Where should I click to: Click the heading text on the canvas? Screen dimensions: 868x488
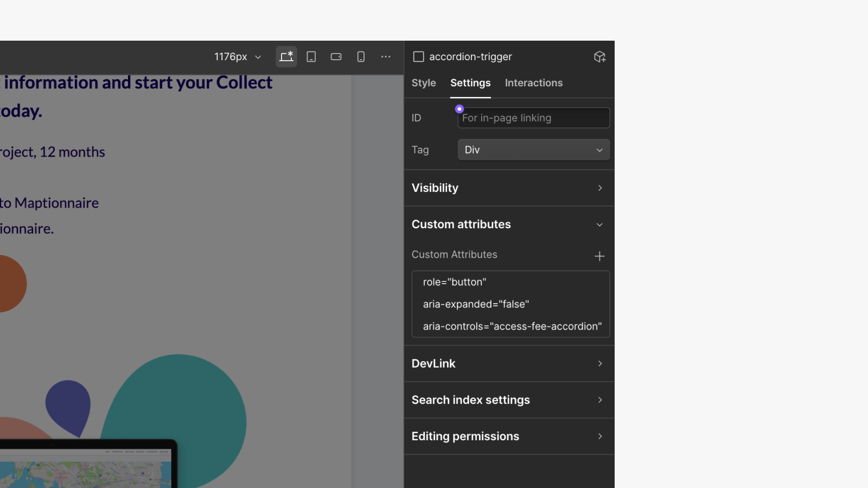(x=136, y=97)
